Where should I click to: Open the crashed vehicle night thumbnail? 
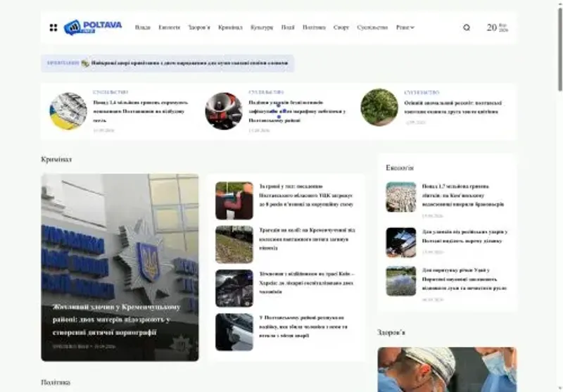[234, 289]
